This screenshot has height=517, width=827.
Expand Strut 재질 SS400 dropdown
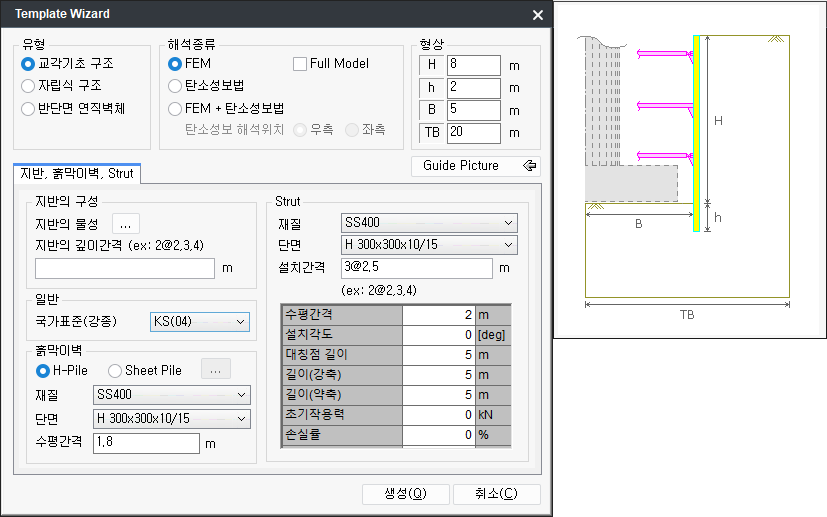point(427,222)
